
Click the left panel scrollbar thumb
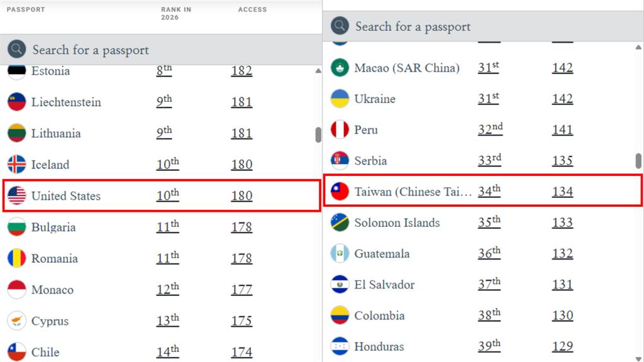coord(318,134)
